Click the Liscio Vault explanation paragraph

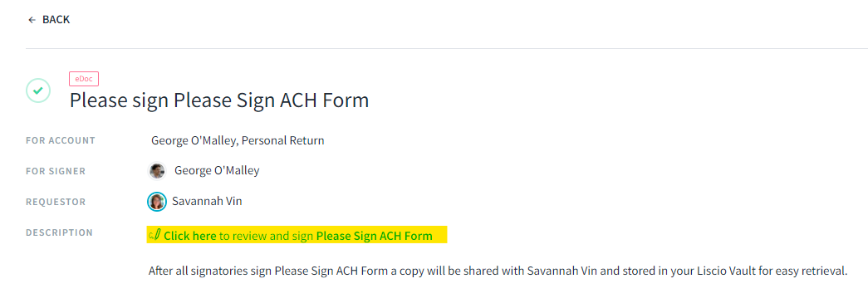pos(498,271)
